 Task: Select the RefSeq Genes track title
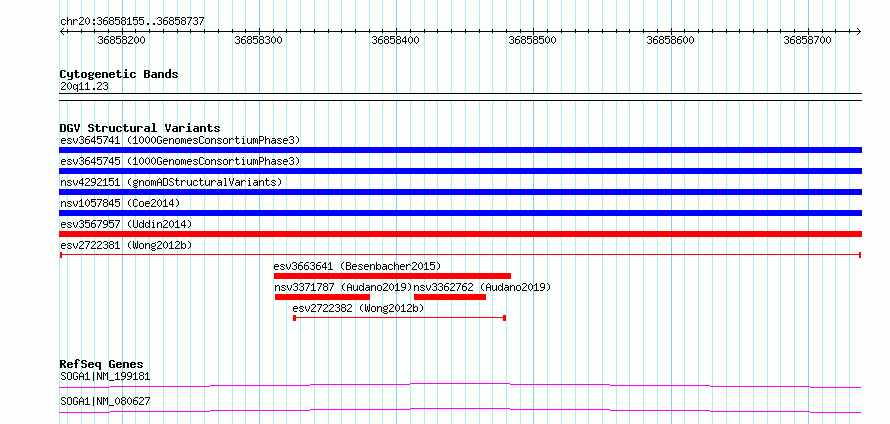(x=102, y=364)
